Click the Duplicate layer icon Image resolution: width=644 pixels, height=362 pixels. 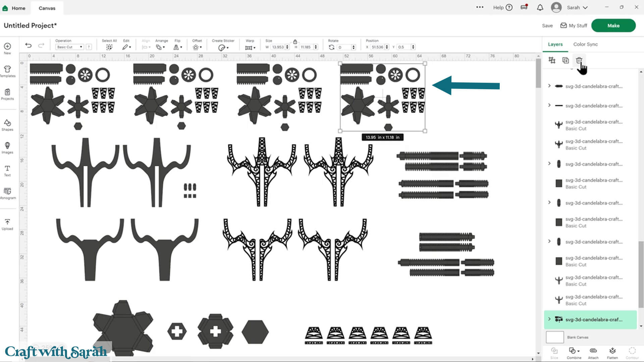[566, 60]
